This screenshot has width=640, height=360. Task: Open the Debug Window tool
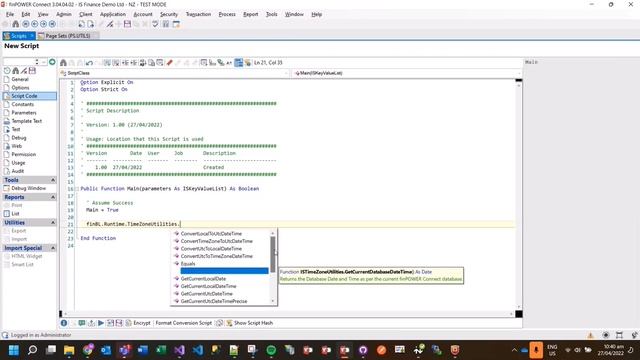[28, 188]
